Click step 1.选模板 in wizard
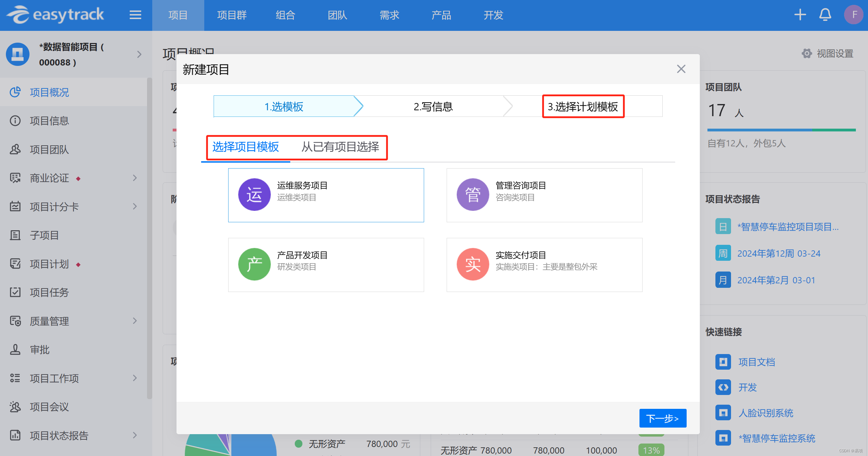Screen dimensions: 868x456 point(284,106)
